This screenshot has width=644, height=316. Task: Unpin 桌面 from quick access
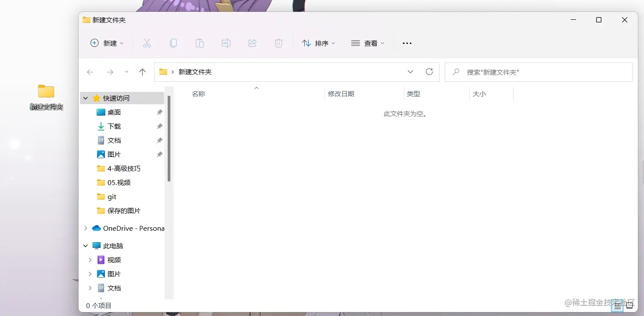pos(159,112)
